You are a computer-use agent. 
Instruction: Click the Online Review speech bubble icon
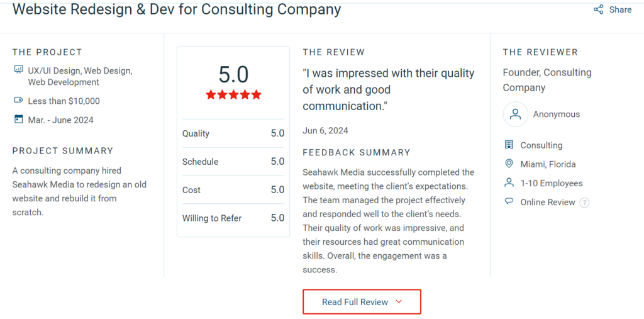[509, 201]
